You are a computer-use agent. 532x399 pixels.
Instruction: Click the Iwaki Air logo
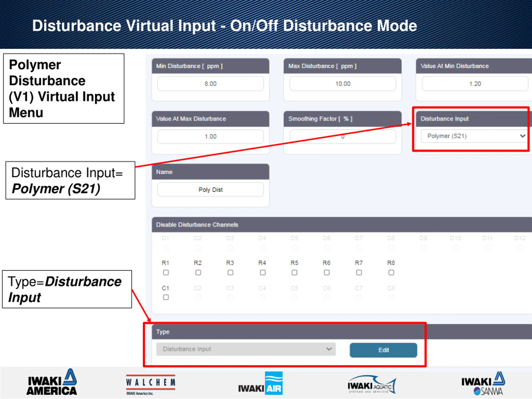tap(261, 384)
